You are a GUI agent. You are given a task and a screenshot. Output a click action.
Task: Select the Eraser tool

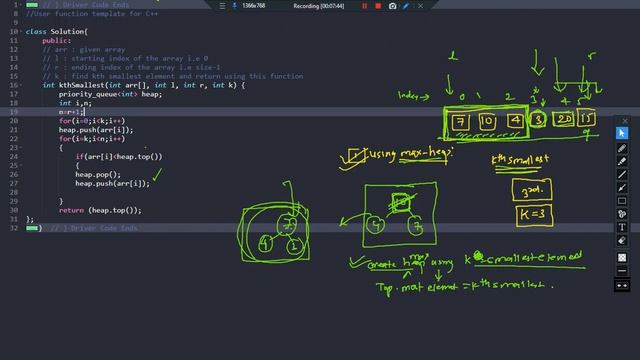622,240
